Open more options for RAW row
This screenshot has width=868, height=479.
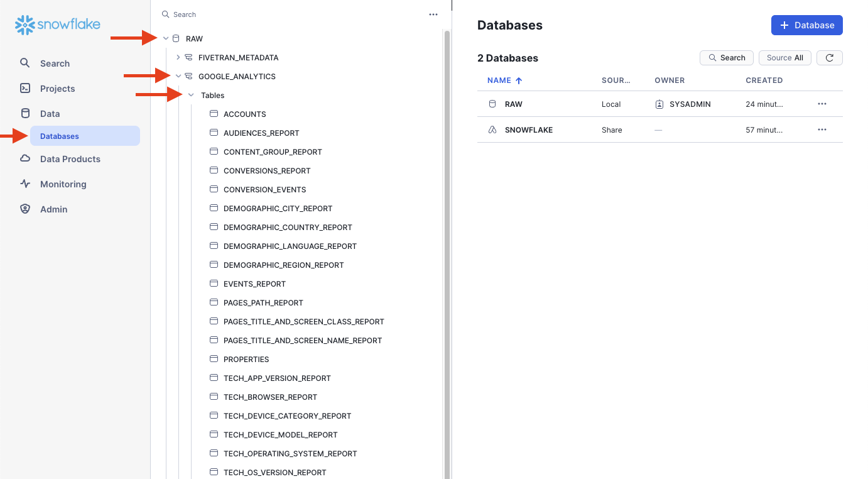coord(822,104)
